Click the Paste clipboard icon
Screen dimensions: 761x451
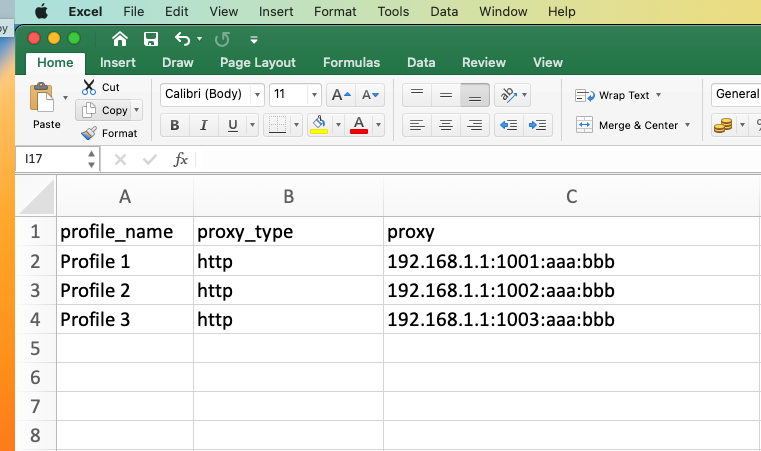(42, 97)
